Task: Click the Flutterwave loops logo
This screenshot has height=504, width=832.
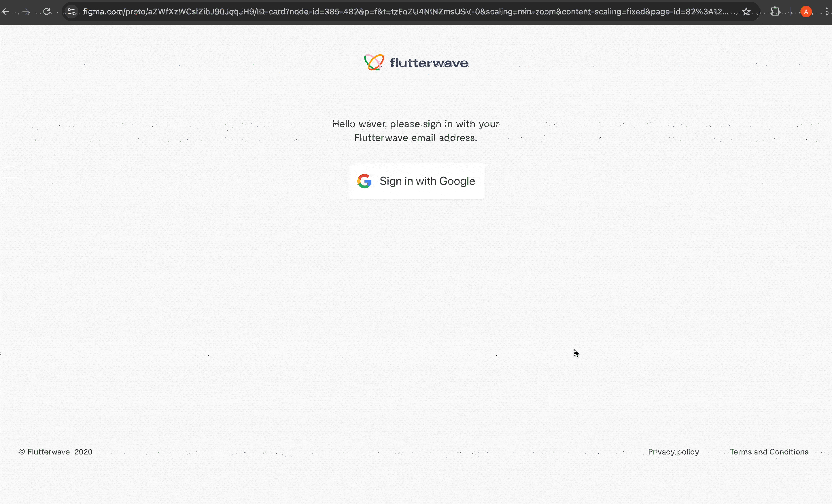Action: (x=373, y=62)
